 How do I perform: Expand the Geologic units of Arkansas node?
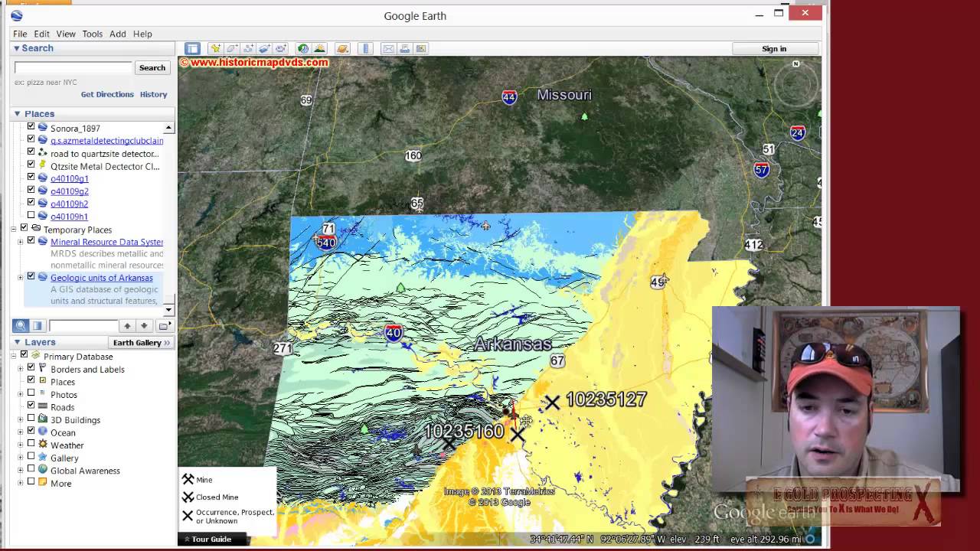pyautogui.click(x=21, y=278)
